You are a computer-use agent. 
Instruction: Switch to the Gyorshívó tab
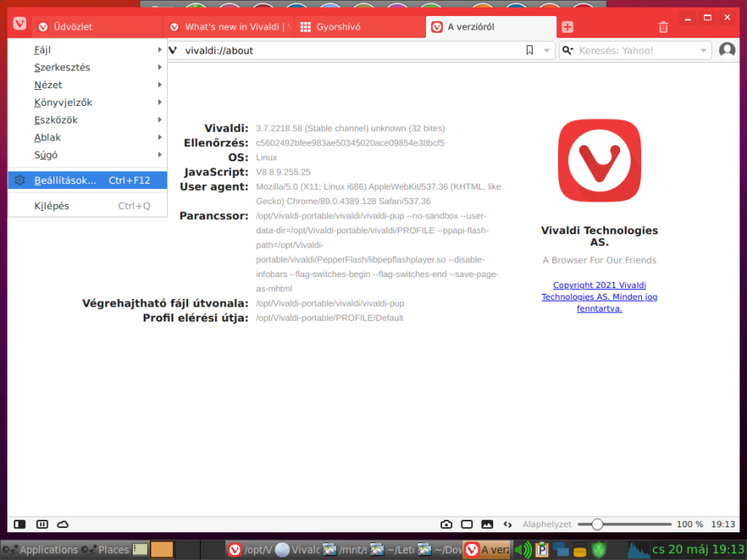[x=360, y=27]
